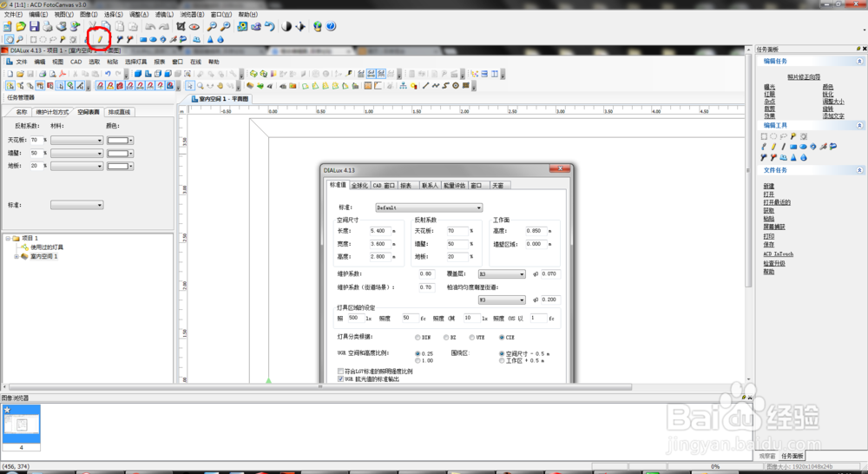
Task: Click the blue undo arrow in DIALux toolbar
Action: coord(108,74)
